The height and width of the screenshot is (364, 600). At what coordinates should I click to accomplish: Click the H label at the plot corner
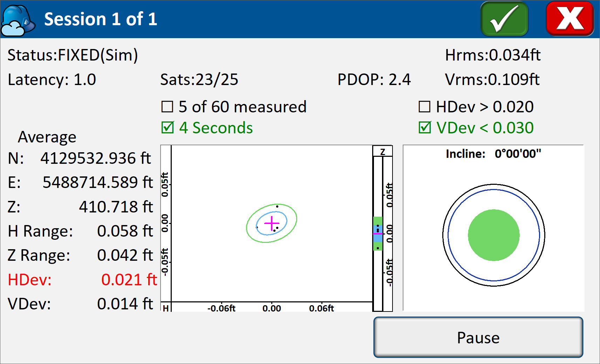(166, 308)
